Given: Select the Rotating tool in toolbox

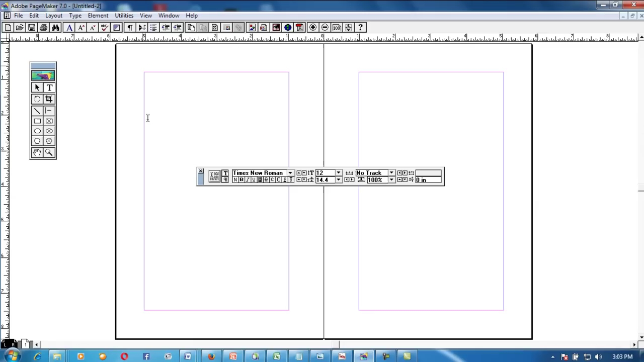Looking at the screenshot, I should pos(37,99).
